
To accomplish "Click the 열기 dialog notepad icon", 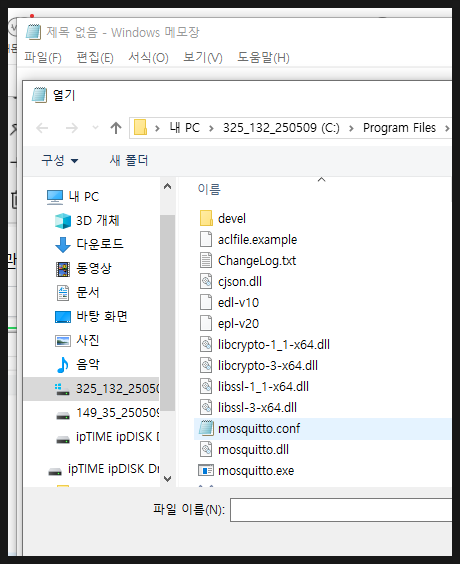I will [39, 95].
